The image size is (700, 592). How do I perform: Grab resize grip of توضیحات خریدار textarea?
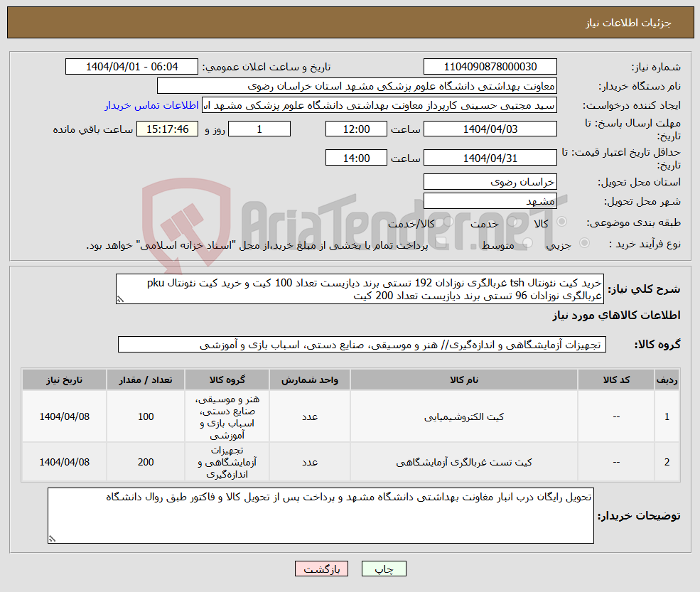point(52,539)
